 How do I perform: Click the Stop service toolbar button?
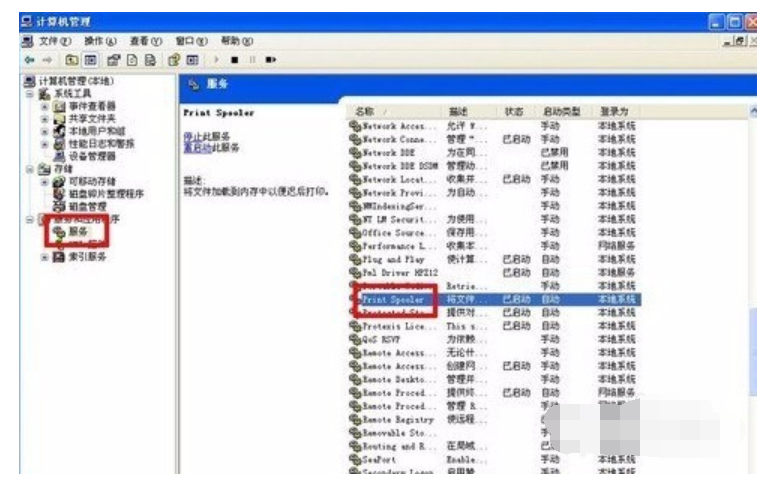point(233,60)
